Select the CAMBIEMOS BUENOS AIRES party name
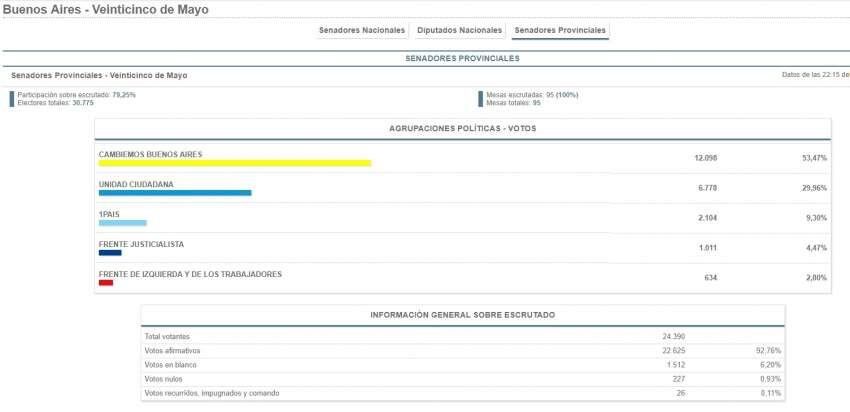Viewport: 850px width, 412px height. (150, 154)
